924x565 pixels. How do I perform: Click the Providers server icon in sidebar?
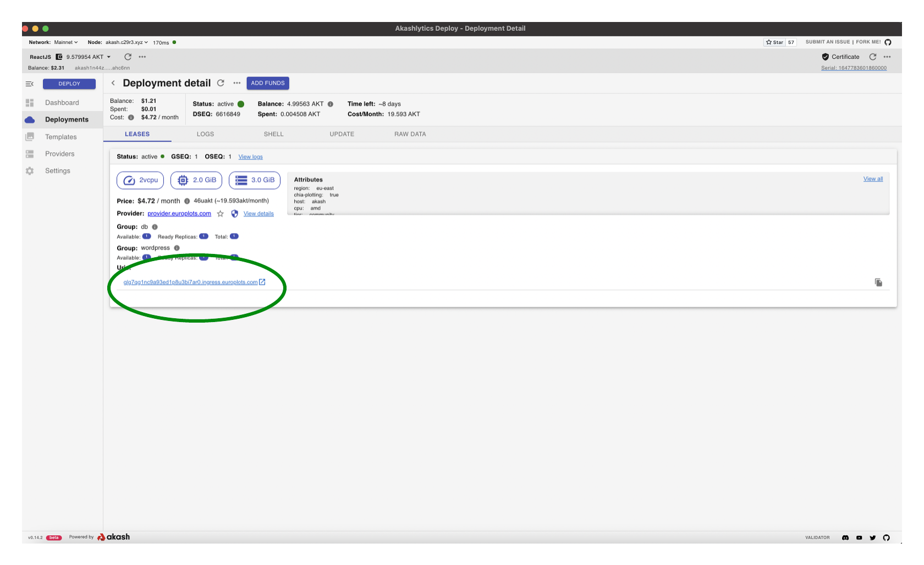(x=30, y=154)
